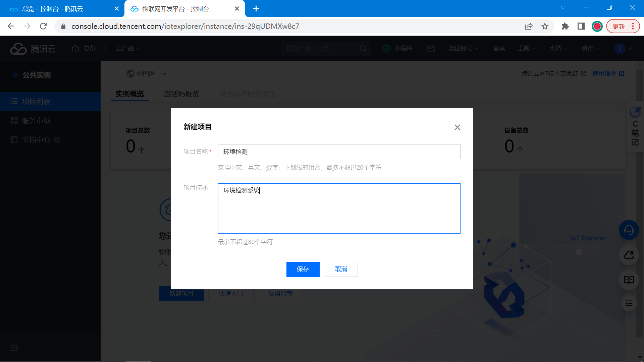Viewport: 644px width, 362px height.
Task: Open the documentation book icon
Action: tap(629, 280)
